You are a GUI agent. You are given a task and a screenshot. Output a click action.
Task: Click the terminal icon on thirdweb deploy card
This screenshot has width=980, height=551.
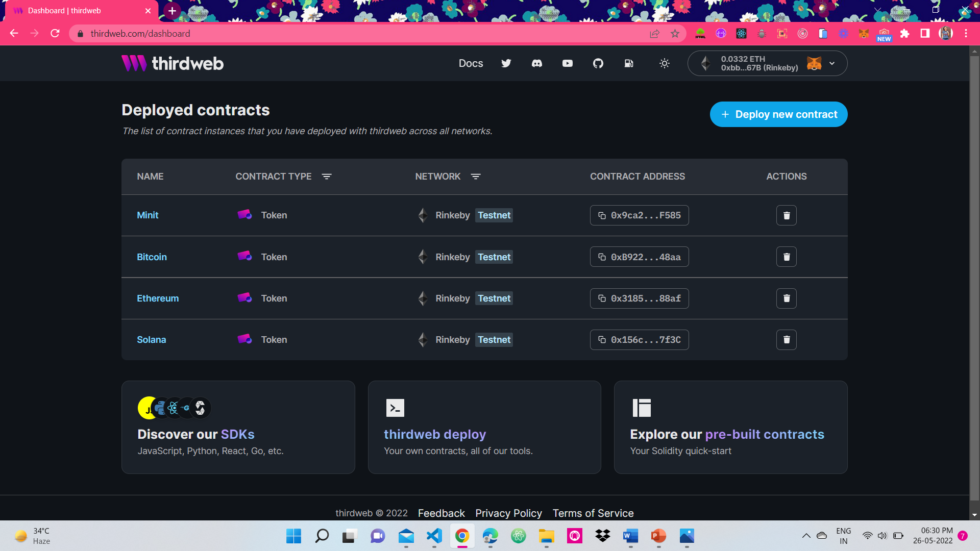click(x=395, y=408)
